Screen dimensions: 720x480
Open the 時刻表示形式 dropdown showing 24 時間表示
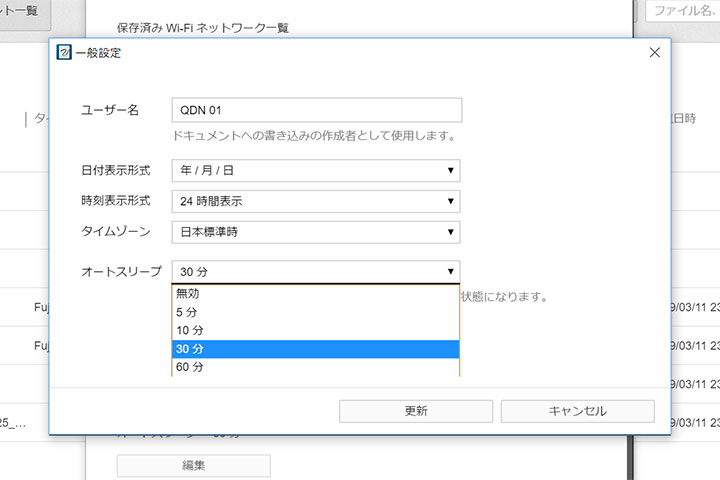tap(316, 201)
